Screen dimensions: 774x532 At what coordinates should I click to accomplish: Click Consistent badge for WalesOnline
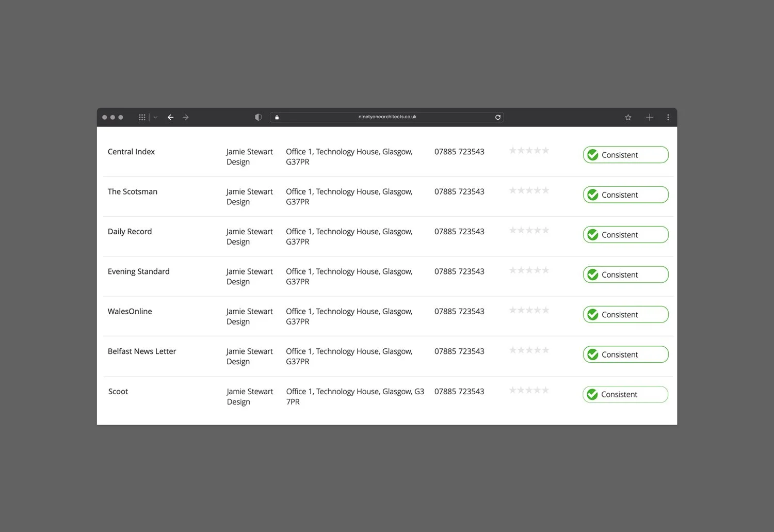[626, 314]
